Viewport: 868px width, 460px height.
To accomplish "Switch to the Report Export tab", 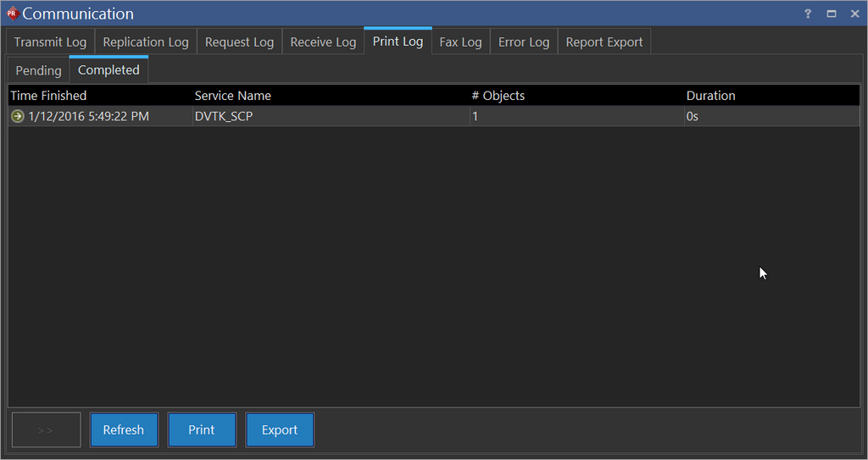I will coord(604,42).
